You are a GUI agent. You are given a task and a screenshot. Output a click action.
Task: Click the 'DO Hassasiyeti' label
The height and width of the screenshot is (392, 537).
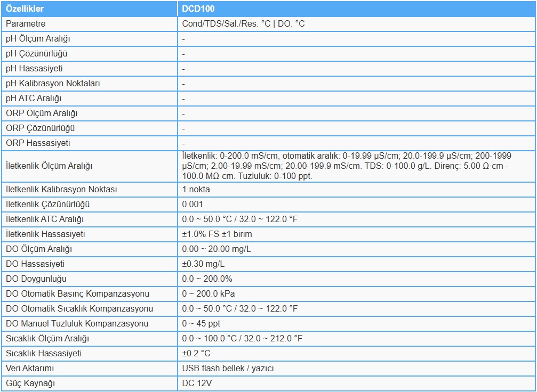(35, 264)
